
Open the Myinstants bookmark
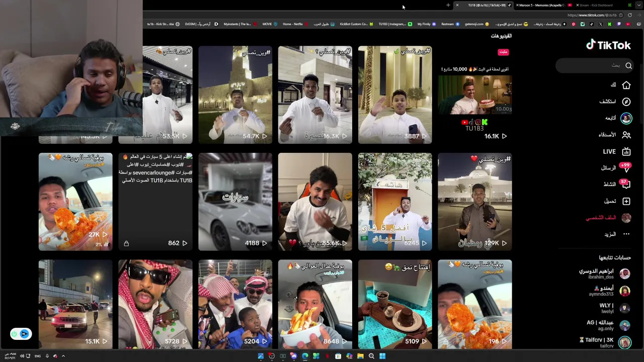240,24
